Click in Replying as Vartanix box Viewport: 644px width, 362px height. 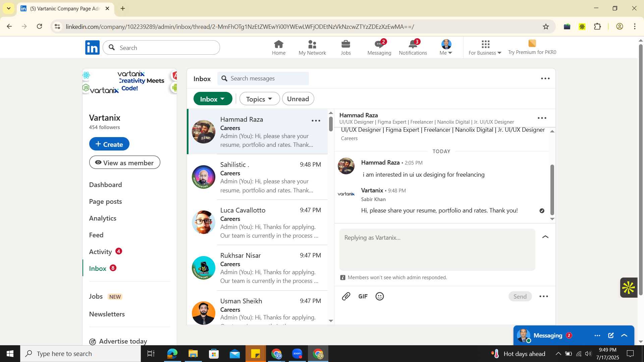click(437, 250)
